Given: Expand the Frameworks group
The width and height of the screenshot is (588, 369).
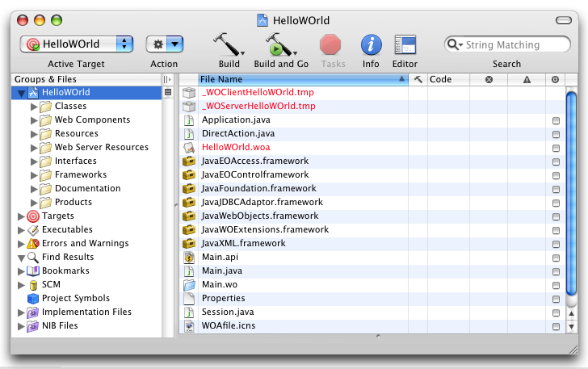Looking at the screenshot, I should pos(34,175).
